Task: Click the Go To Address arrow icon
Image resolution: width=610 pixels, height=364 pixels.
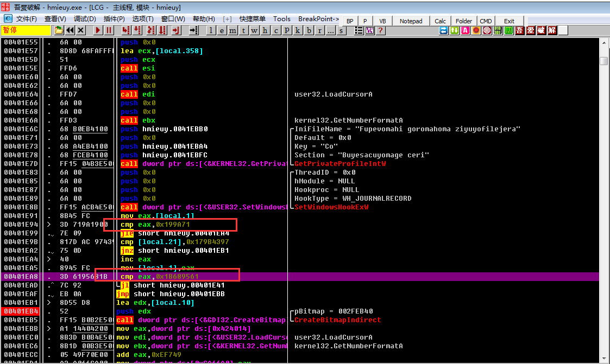Action: 194,30
